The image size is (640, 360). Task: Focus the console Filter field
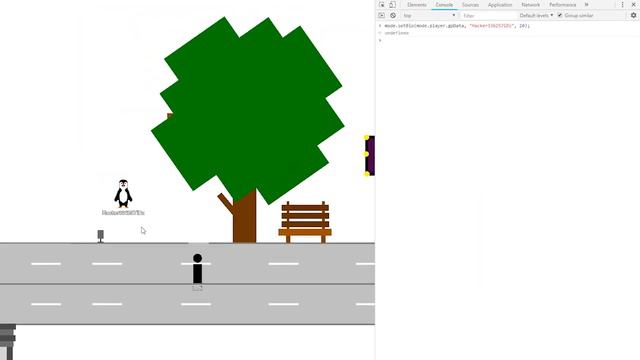(x=489, y=16)
